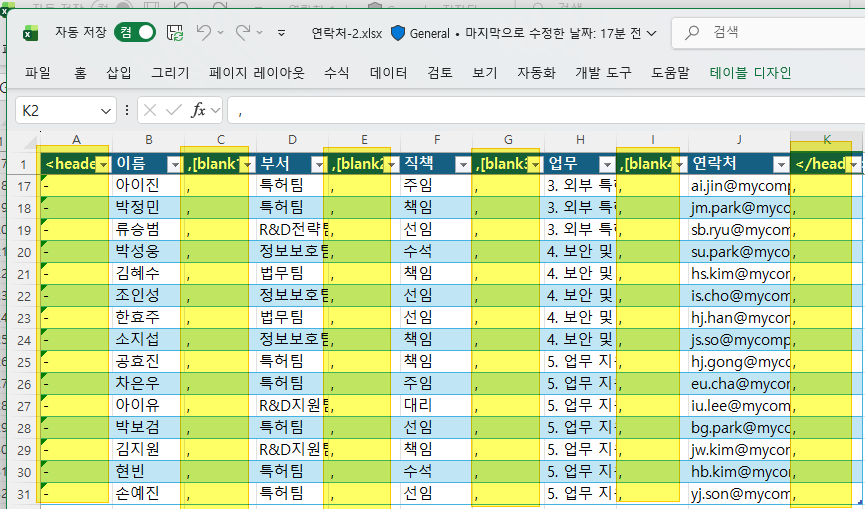Open filter dropdown for [blank2 column

pyautogui.click(x=391, y=164)
